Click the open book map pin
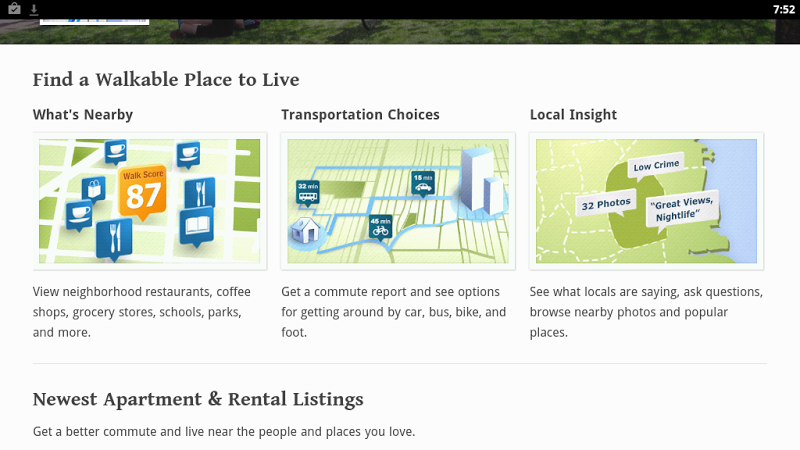The width and height of the screenshot is (800, 450). 196,227
